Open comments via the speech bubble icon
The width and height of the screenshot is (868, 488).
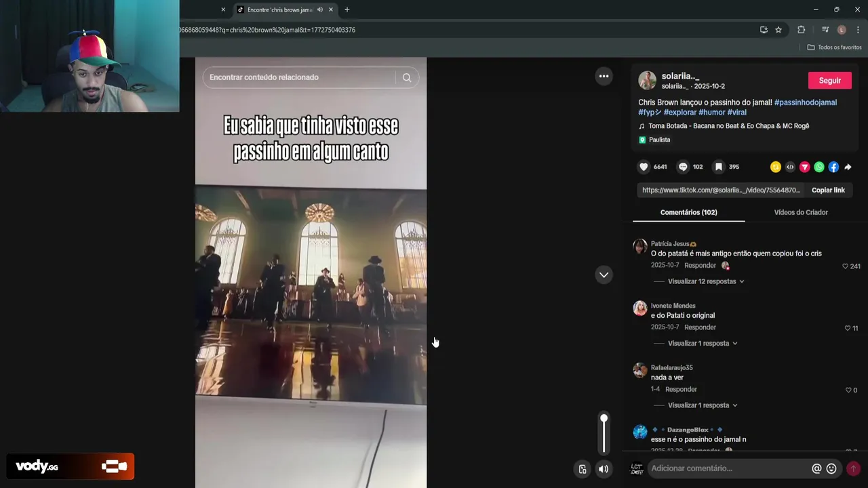point(683,167)
